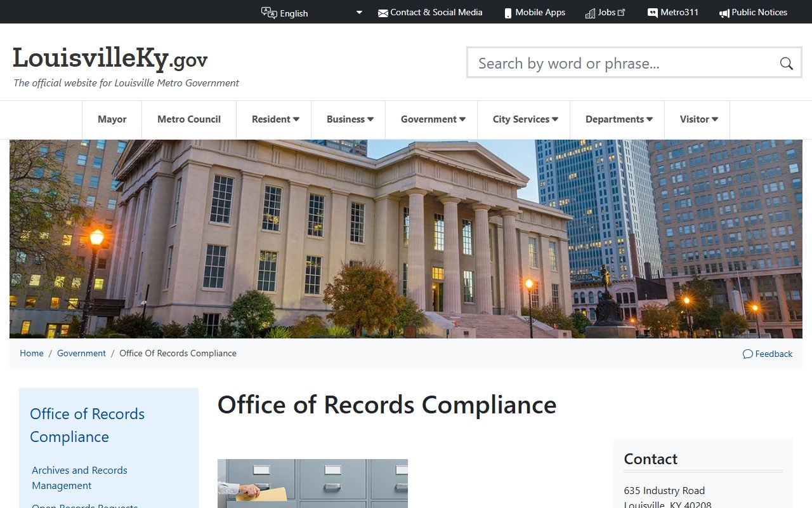
Task: Click the filing cabinet image
Action: [313, 483]
